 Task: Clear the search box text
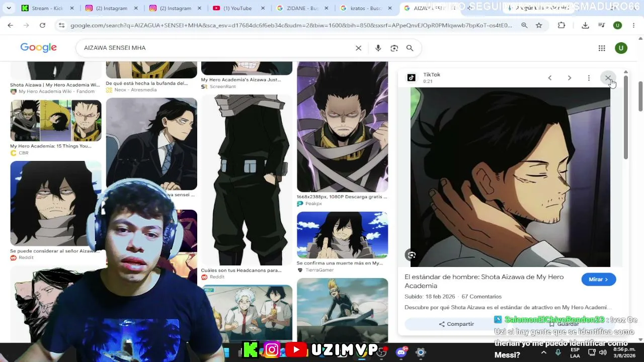click(358, 48)
